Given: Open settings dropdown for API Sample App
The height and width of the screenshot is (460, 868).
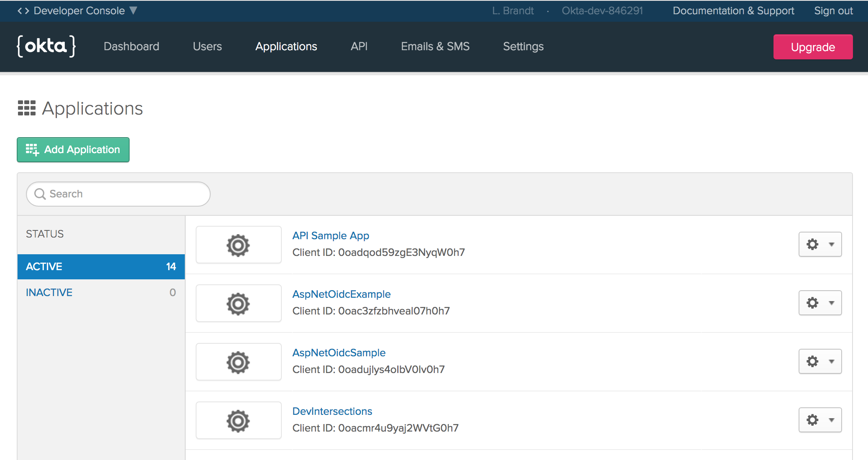Looking at the screenshot, I should click(820, 244).
